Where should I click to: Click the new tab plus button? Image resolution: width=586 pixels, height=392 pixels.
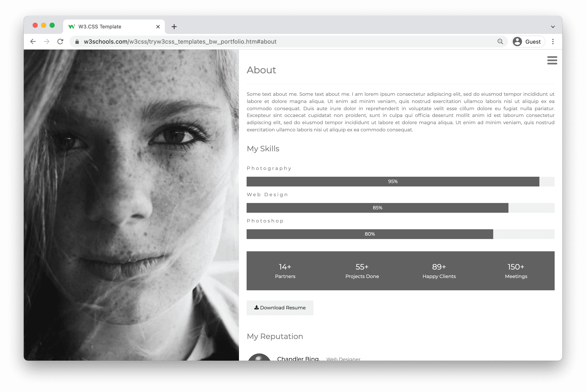(x=174, y=27)
